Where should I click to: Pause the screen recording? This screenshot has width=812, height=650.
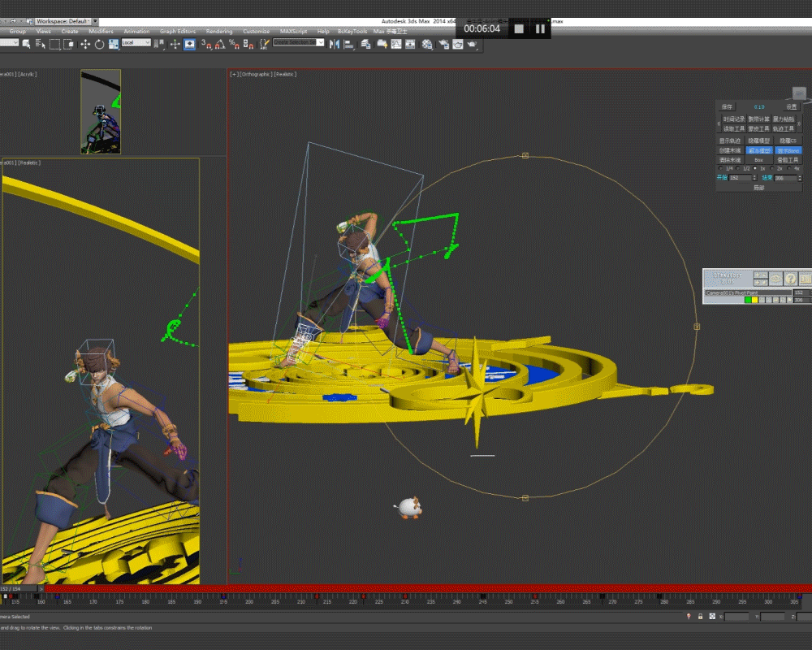[540, 29]
